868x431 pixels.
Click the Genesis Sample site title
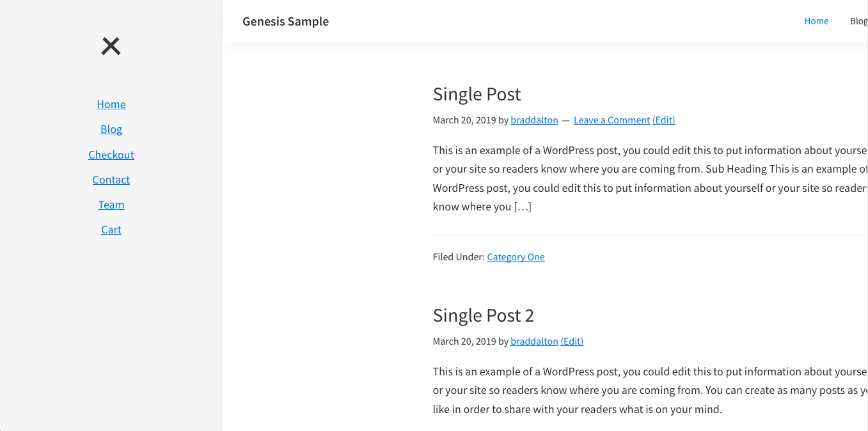tap(285, 21)
